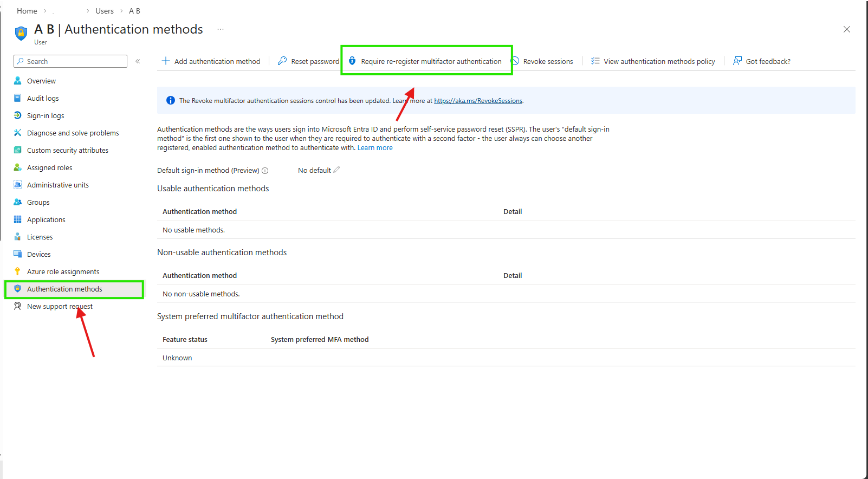
Task: Click the Custom security attributes icon
Action: (17, 150)
